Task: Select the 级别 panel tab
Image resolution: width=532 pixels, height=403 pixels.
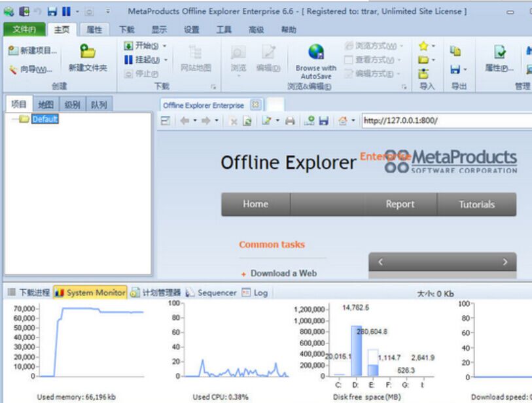Action: (x=72, y=105)
